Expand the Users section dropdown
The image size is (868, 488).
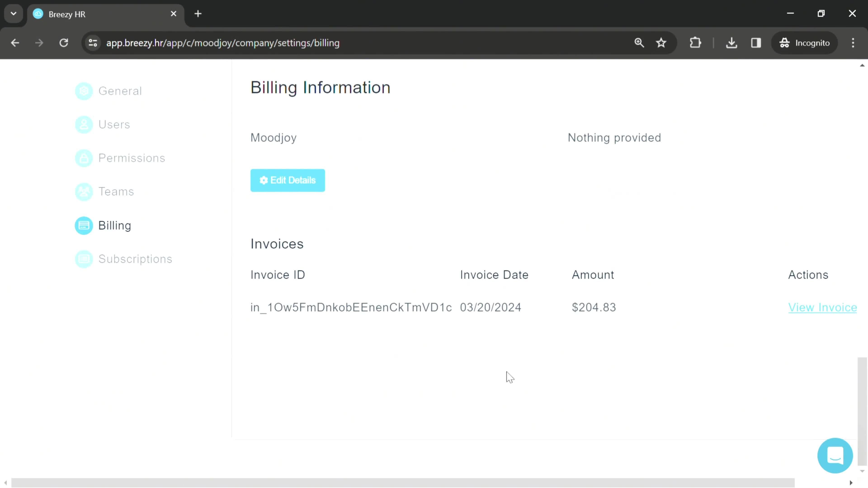pyautogui.click(x=114, y=124)
